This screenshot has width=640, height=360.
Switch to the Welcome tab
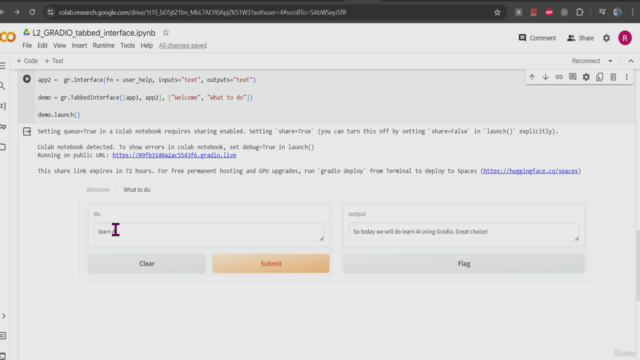98,190
